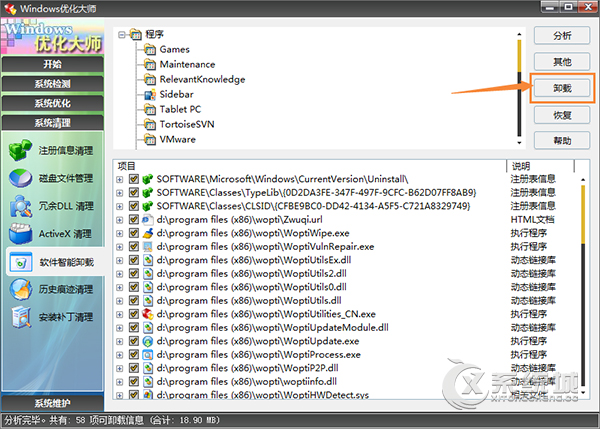The image size is (600, 429).
Task: Click the program tree scrollbar thumb
Action: click(x=519, y=55)
